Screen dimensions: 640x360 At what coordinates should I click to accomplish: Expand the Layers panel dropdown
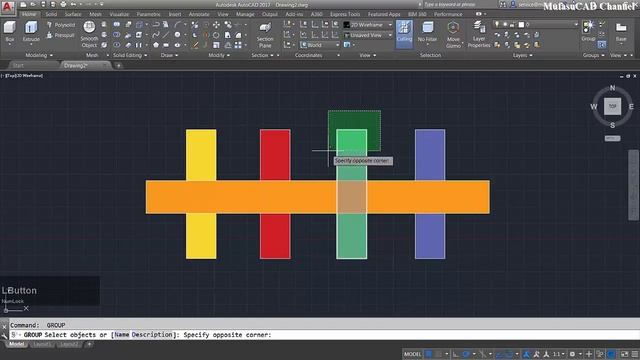[522, 55]
